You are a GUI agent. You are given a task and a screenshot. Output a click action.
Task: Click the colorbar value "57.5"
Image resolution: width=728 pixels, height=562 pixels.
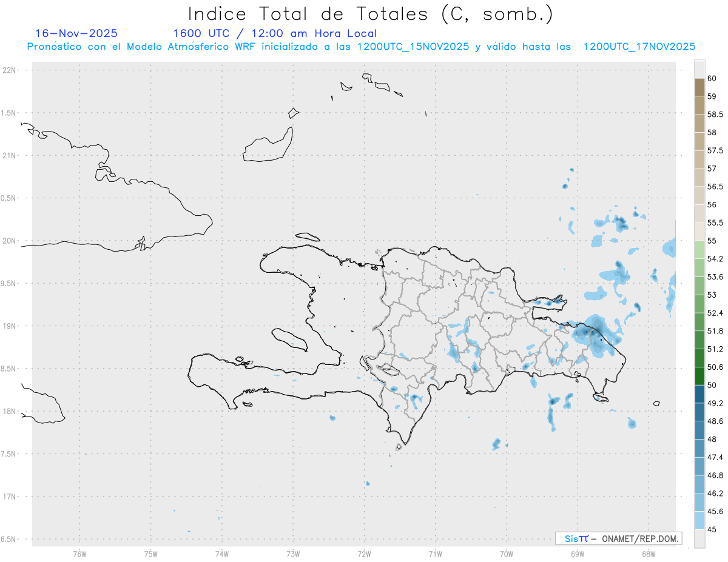715,150
